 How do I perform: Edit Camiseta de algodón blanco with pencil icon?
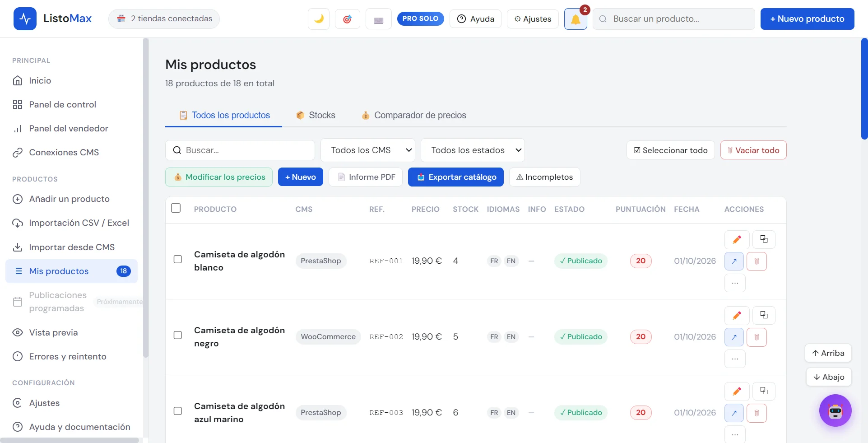(737, 239)
